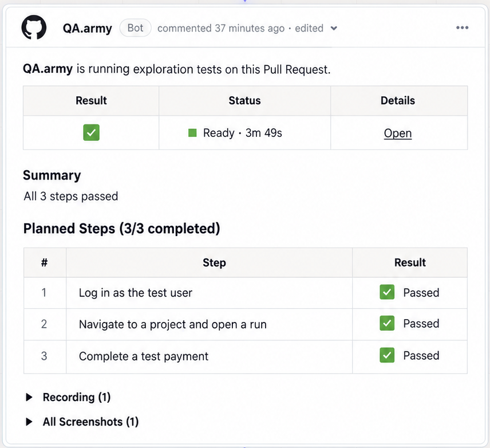The height and width of the screenshot is (448, 490).
Task: Select the Ready · 3m 49s status text
Action: click(x=243, y=133)
